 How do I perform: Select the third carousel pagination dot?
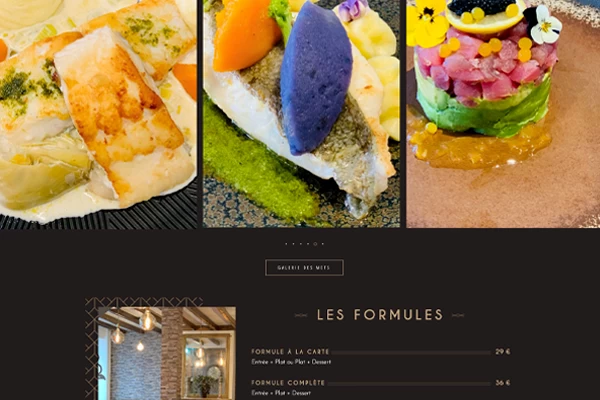301,244
